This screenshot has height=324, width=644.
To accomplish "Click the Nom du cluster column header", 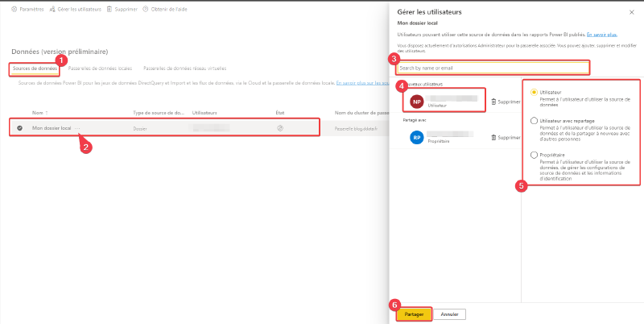I will [361, 113].
